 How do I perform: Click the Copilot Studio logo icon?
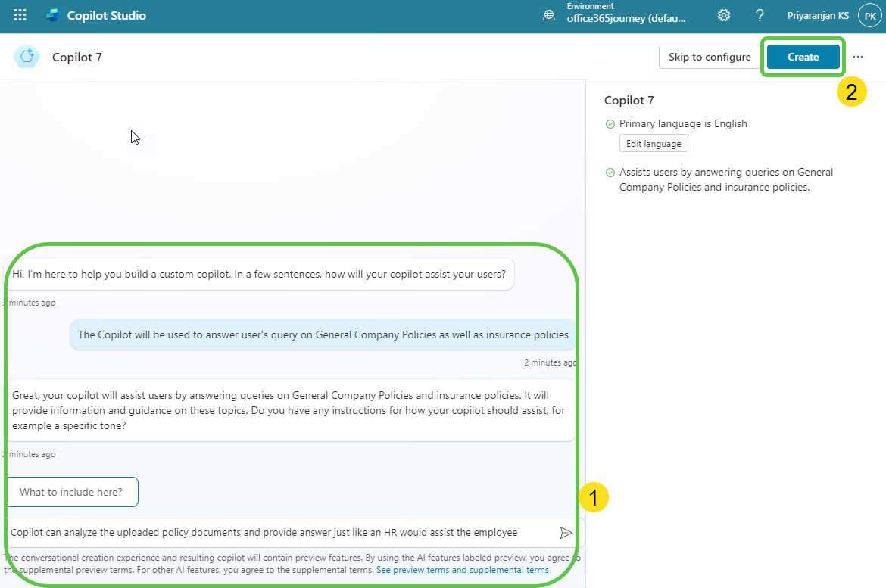click(x=53, y=15)
